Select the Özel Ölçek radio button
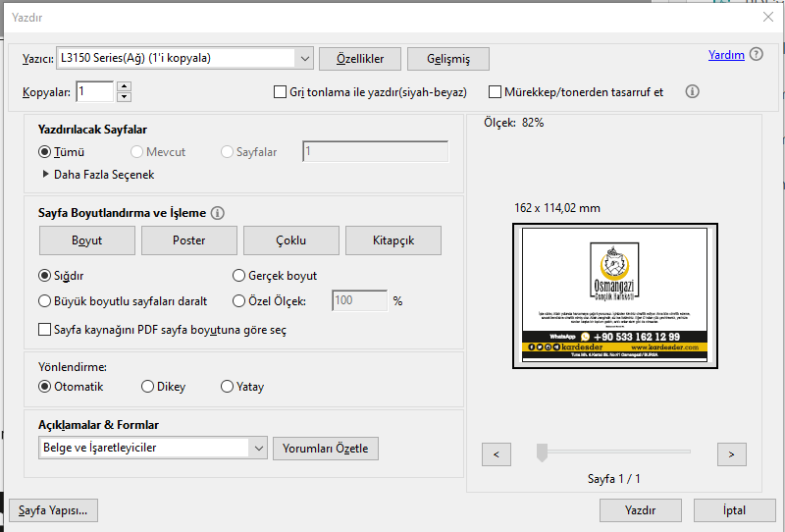The height and width of the screenshot is (532, 785). pos(238,301)
